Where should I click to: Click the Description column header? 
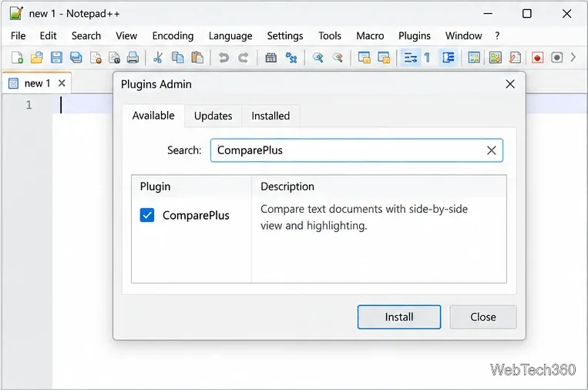[378, 187]
